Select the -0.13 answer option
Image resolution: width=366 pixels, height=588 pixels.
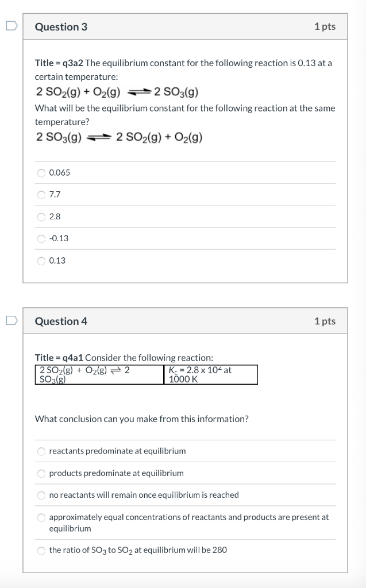point(41,238)
